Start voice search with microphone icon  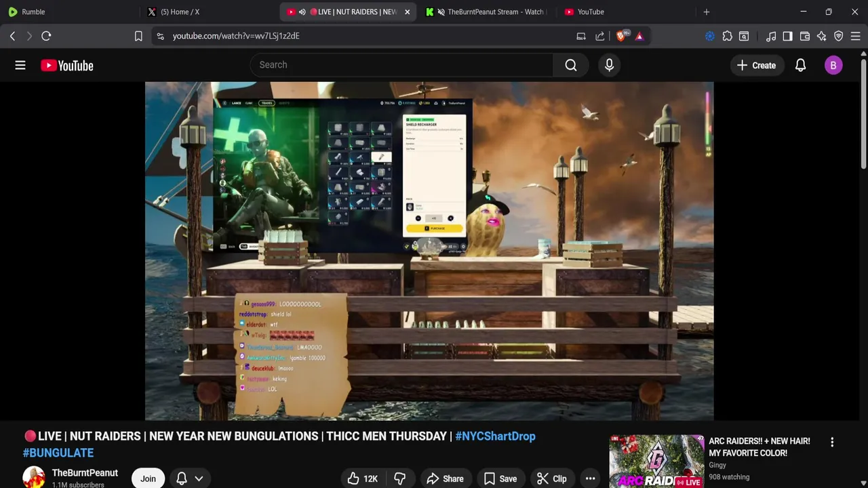[609, 65]
